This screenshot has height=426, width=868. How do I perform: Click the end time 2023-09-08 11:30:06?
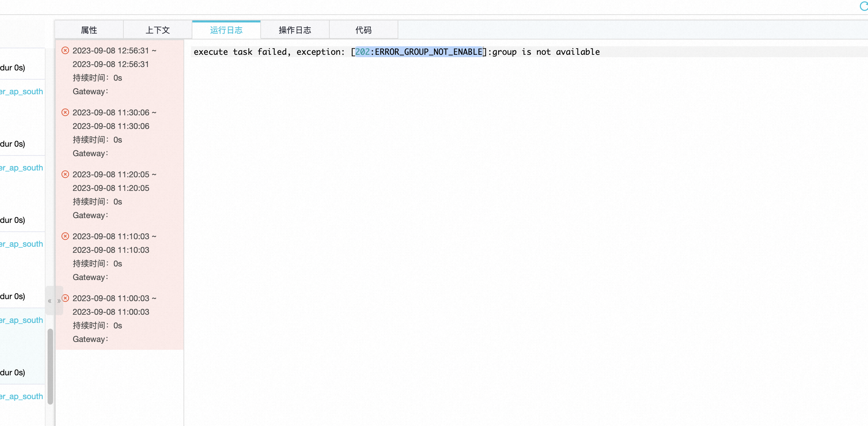pos(111,126)
